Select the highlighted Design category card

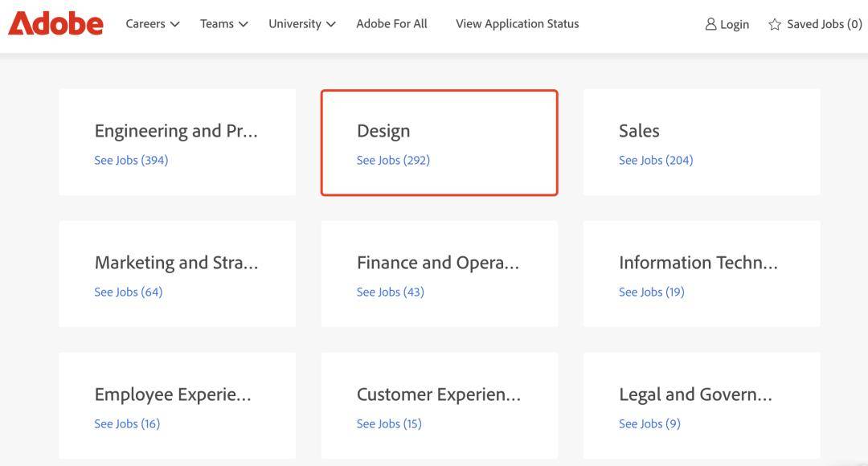point(440,143)
